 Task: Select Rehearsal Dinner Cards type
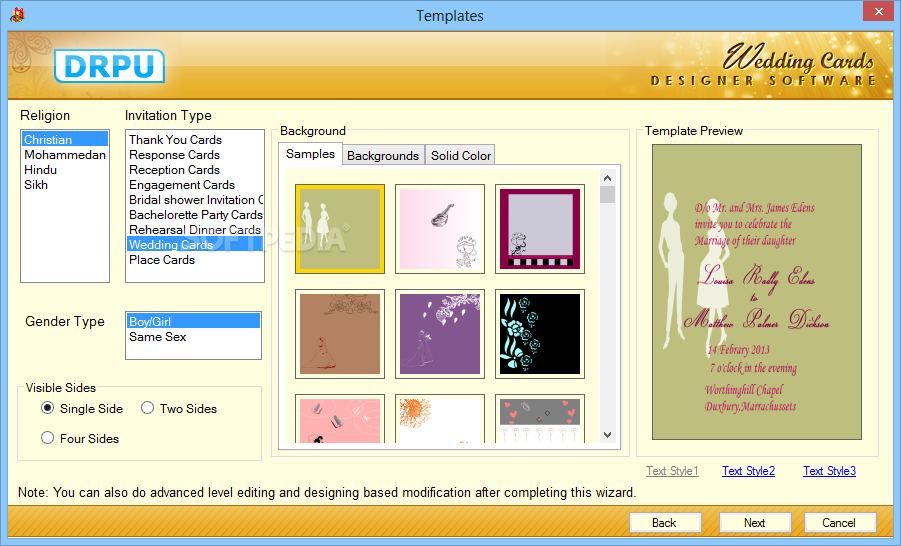click(x=195, y=229)
